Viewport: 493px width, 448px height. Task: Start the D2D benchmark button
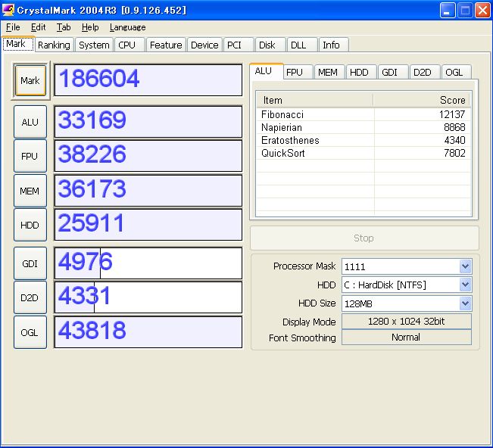tap(30, 297)
